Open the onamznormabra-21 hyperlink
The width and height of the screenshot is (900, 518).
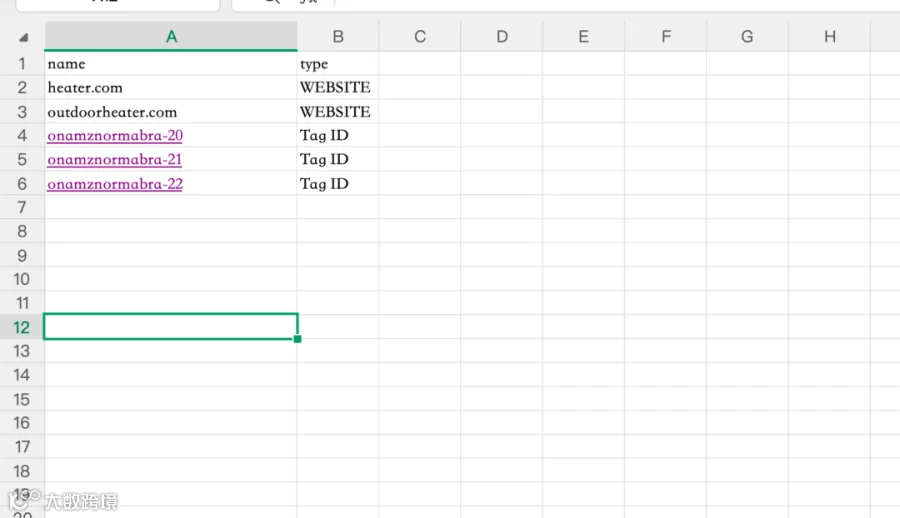[x=114, y=160]
